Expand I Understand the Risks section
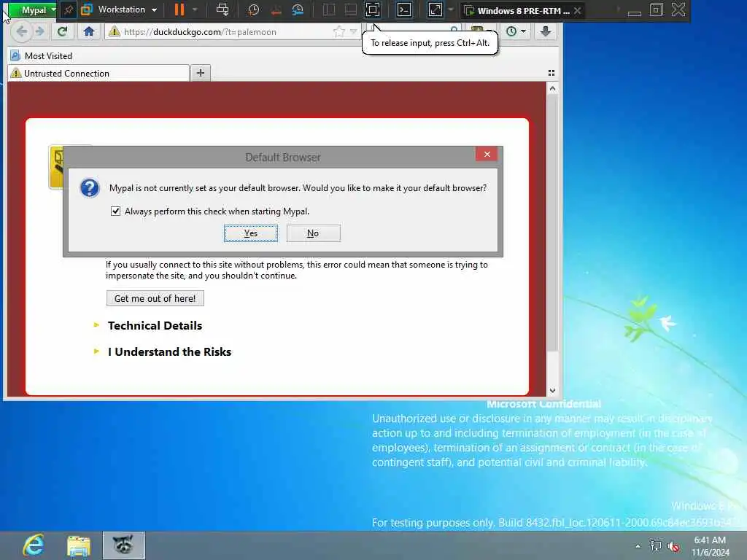The image size is (747, 560). click(x=169, y=352)
